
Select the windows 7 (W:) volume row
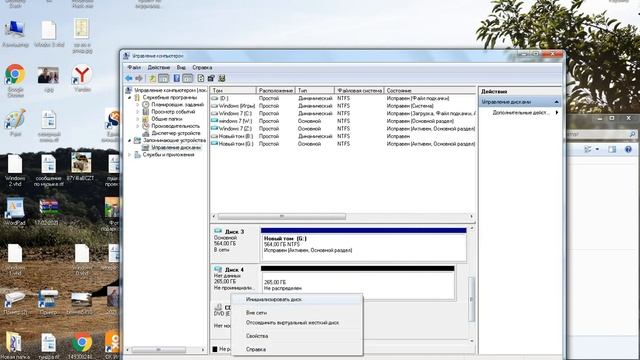(x=343, y=121)
